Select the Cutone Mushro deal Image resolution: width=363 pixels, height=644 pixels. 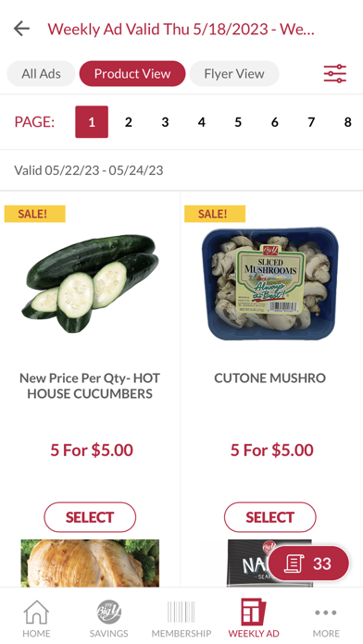click(270, 517)
